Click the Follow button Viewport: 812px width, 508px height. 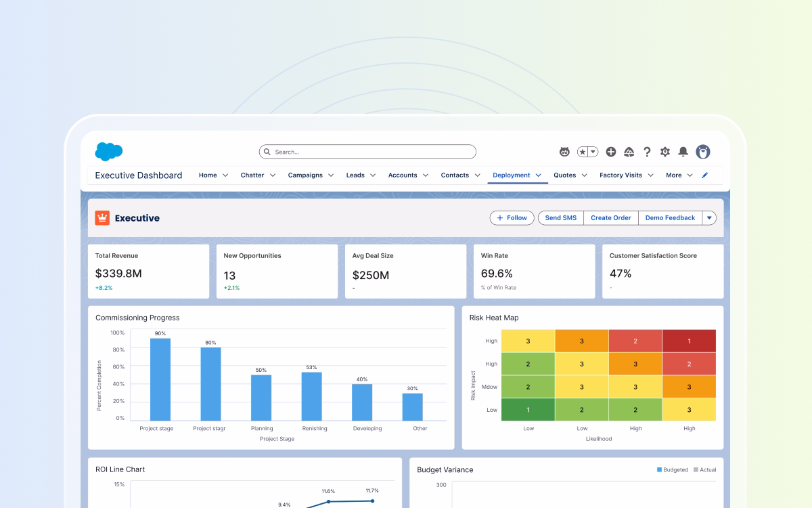click(x=512, y=217)
